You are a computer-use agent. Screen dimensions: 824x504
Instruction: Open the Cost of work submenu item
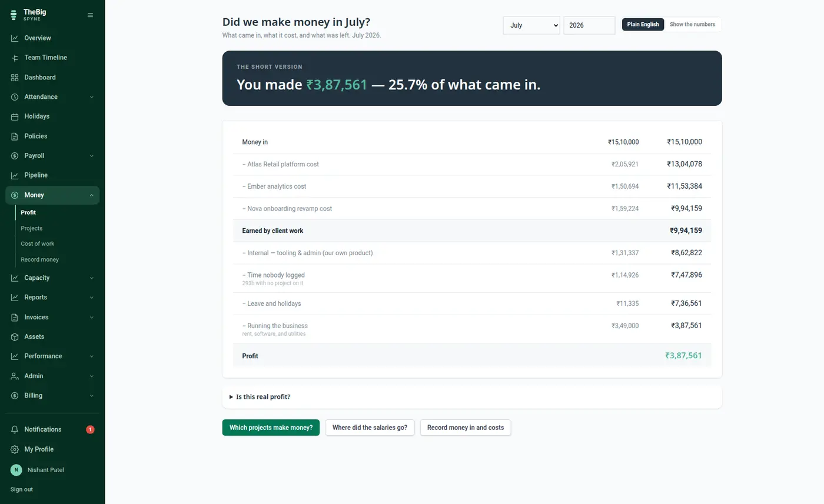tap(38, 243)
